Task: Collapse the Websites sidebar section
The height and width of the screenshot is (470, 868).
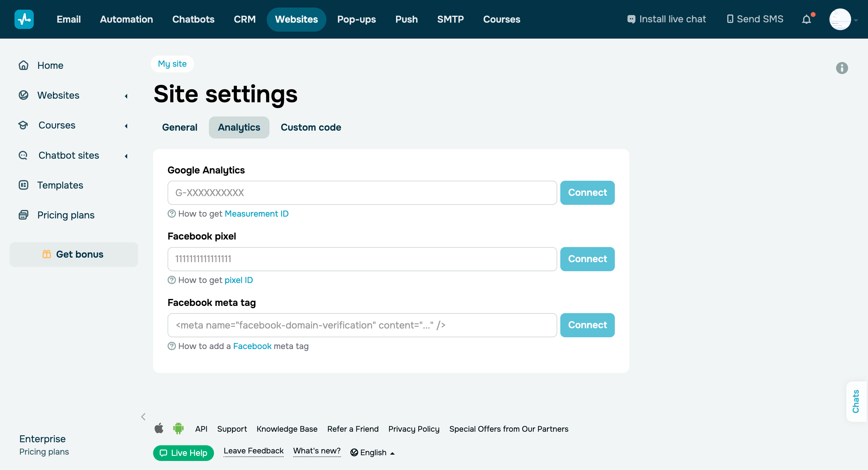Action: click(x=126, y=96)
